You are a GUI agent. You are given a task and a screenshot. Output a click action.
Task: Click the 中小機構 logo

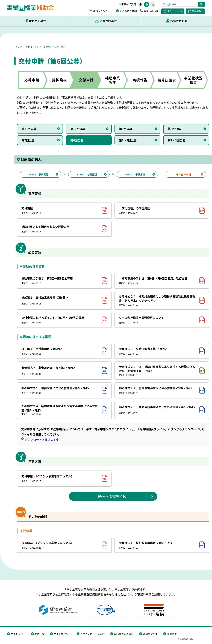[154, 610]
